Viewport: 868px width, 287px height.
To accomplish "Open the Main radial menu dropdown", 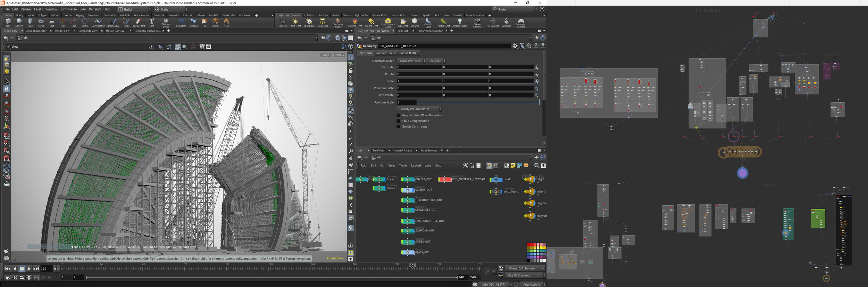I will click(171, 9).
